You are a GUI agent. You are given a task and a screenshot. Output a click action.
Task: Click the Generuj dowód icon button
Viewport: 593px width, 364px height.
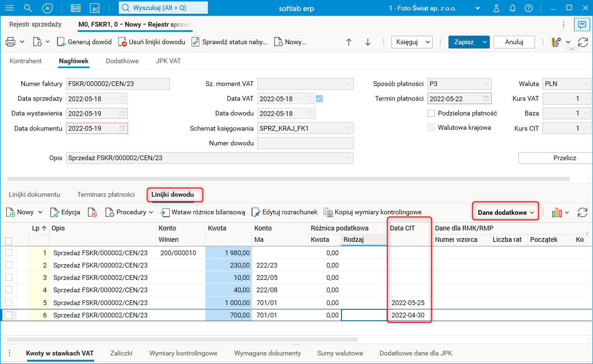(61, 42)
